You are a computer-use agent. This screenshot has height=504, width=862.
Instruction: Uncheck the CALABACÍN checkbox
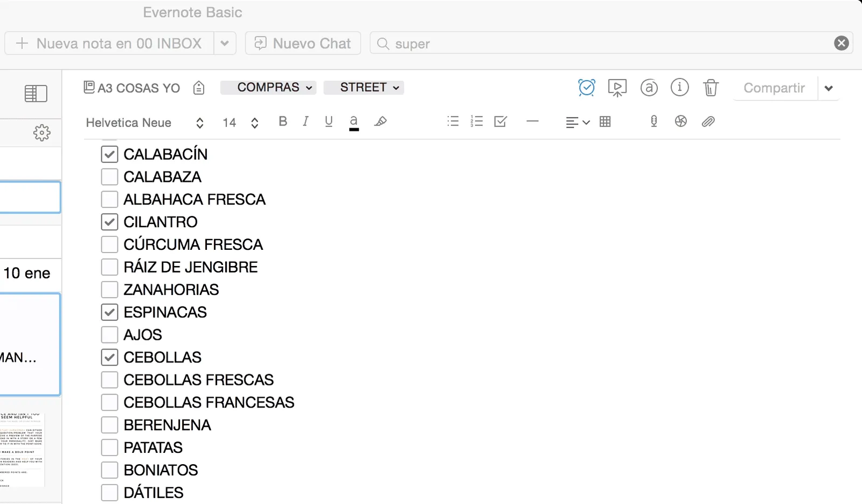[x=109, y=155]
